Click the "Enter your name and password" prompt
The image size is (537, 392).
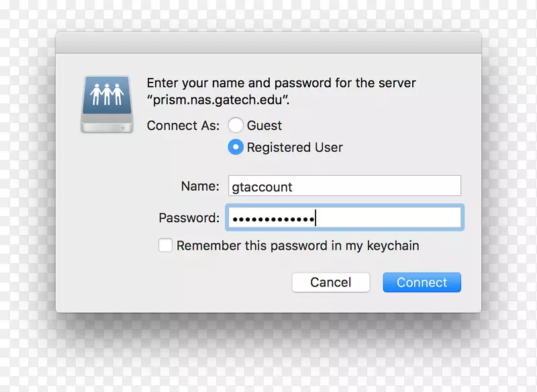tap(281, 84)
